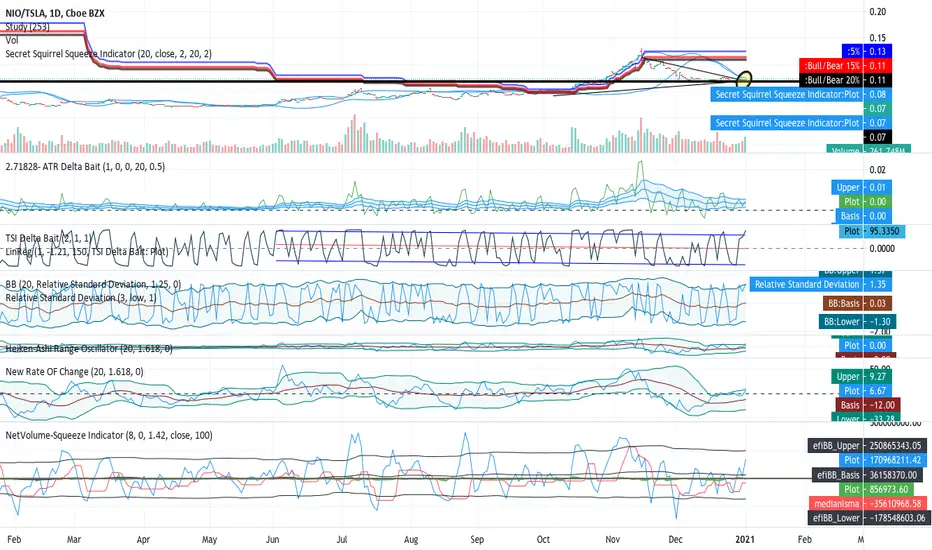Click the efiBB_Lower -178548603.06 label
932x550 pixels.
[867, 518]
